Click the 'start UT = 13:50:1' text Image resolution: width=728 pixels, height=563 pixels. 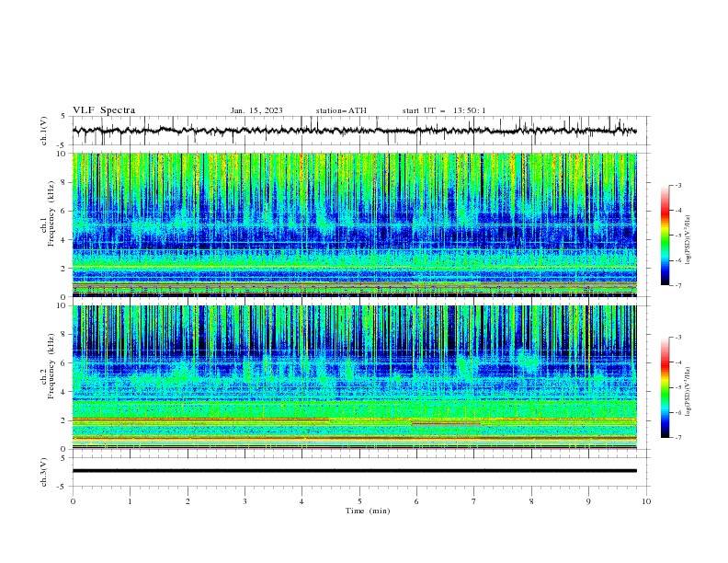[x=444, y=110]
